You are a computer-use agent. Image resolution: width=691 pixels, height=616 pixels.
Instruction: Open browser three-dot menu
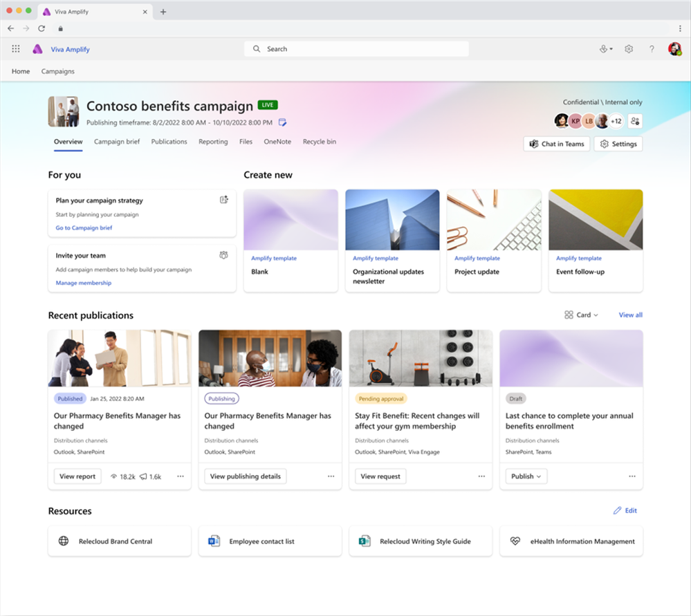680,28
